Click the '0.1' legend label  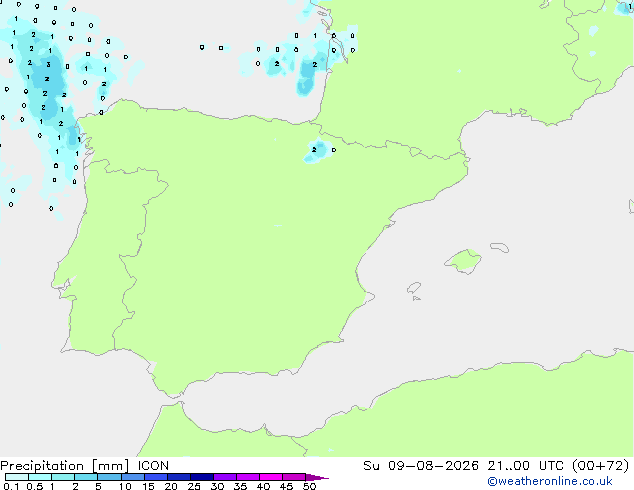[11, 486]
